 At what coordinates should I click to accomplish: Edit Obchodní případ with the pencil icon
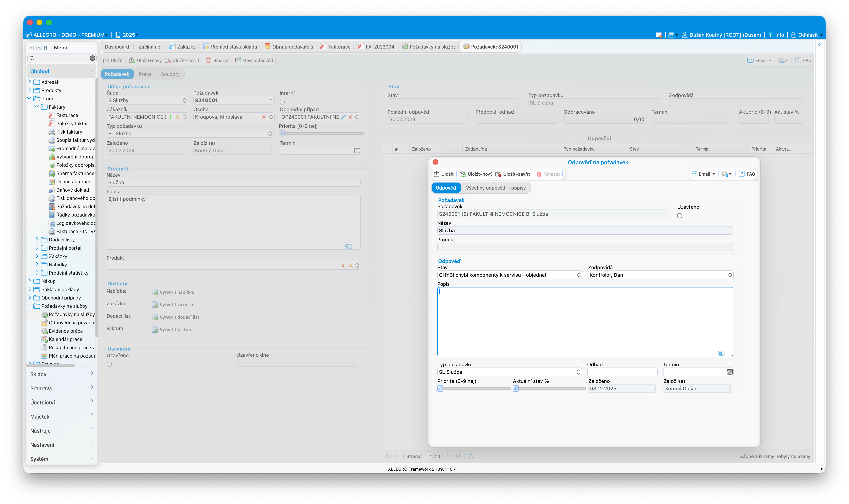343,117
